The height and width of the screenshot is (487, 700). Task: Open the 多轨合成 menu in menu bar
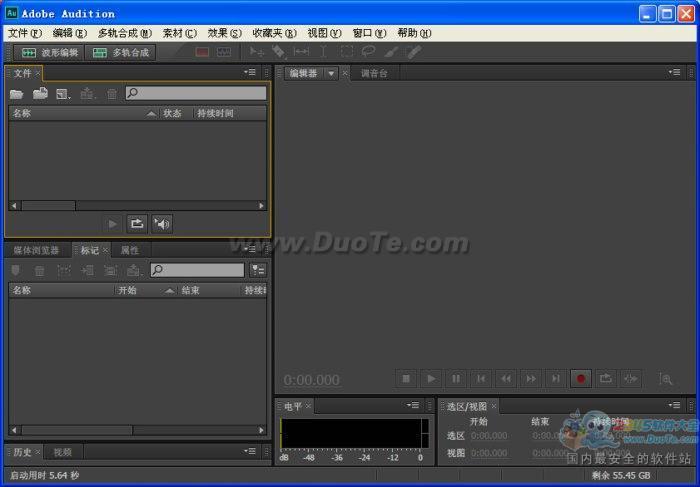tap(125, 33)
